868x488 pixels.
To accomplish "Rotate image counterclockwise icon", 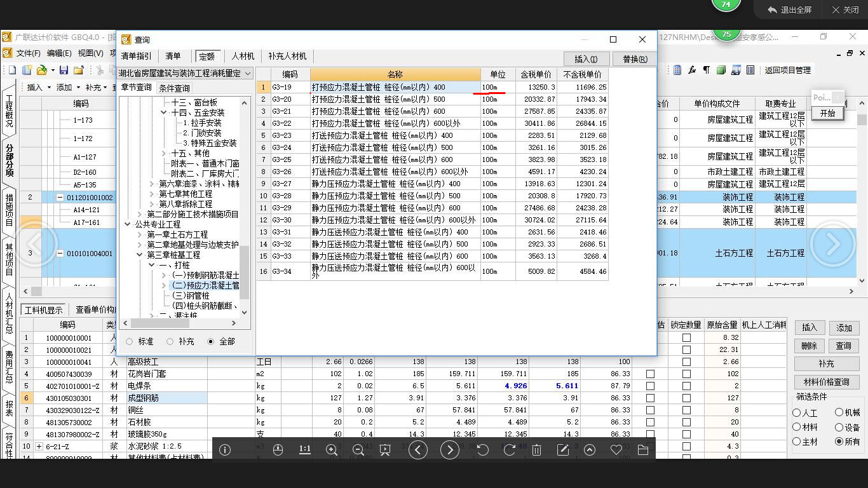I will [483, 450].
